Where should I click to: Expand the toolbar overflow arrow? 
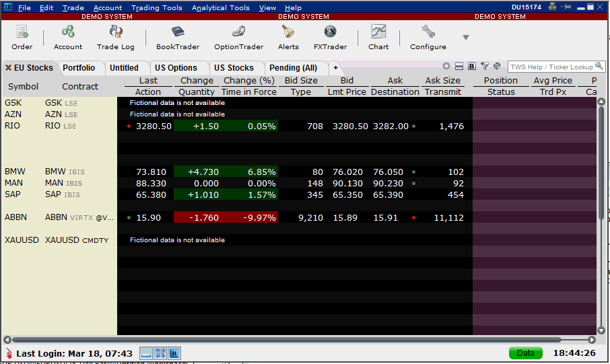coord(466,37)
